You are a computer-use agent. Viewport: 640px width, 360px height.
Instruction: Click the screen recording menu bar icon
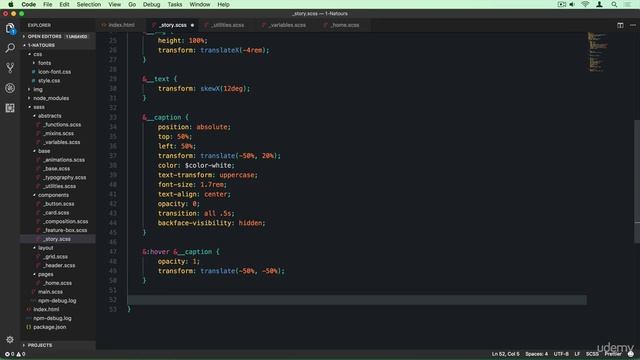[562, 4]
